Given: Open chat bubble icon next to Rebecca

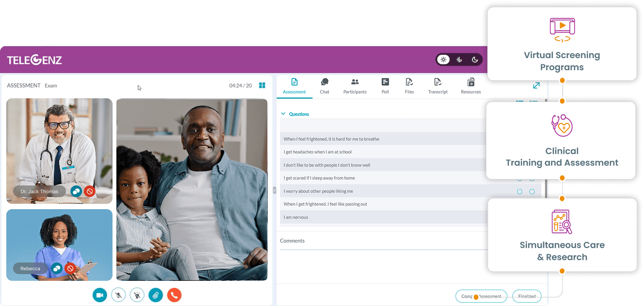Looking at the screenshot, I should pos(57,268).
